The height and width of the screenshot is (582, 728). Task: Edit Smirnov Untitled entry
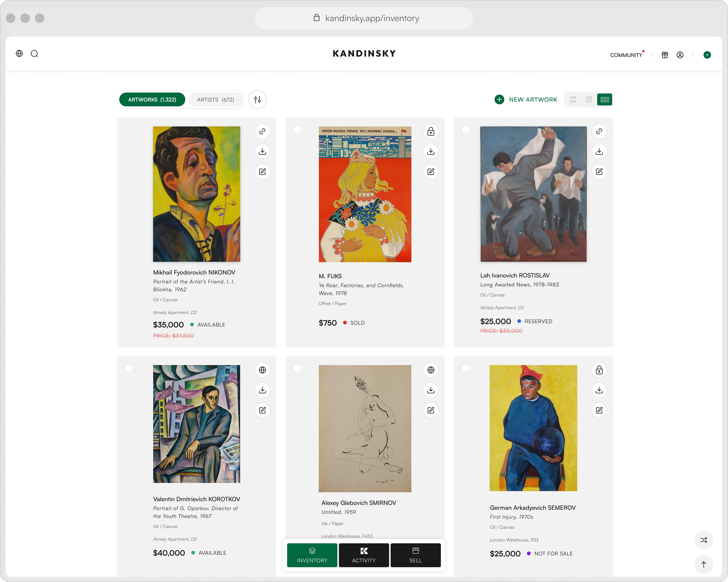coord(431,410)
